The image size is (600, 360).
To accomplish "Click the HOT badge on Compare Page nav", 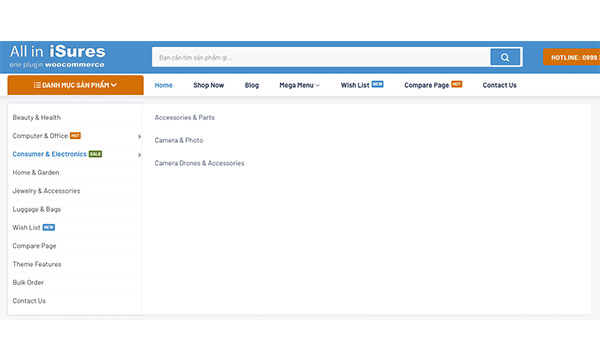I will click(x=457, y=84).
